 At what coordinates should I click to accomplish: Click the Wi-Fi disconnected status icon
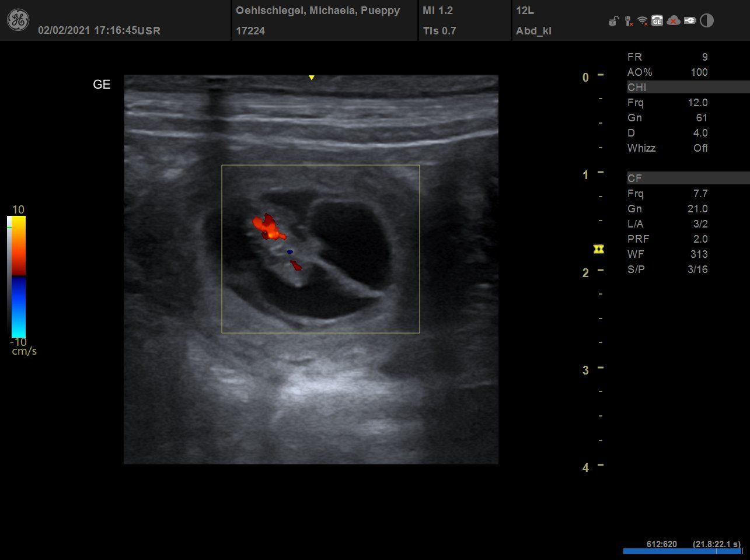click(x=643, y=21)
